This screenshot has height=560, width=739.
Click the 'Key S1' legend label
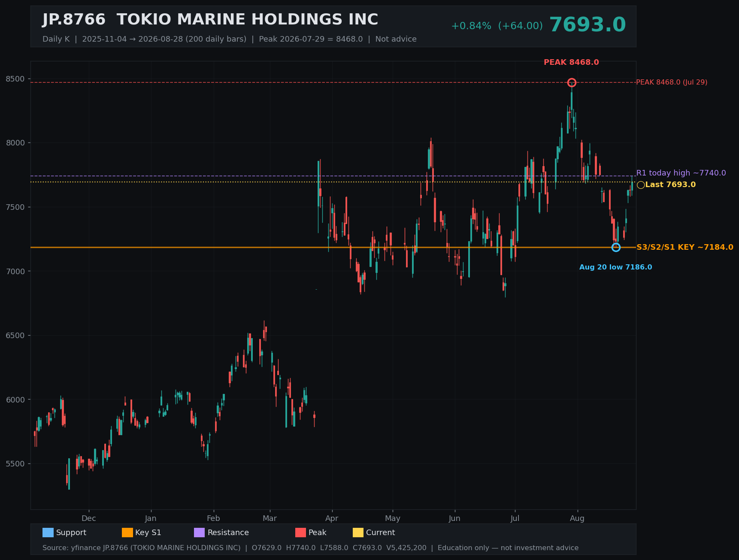point(148,533)
